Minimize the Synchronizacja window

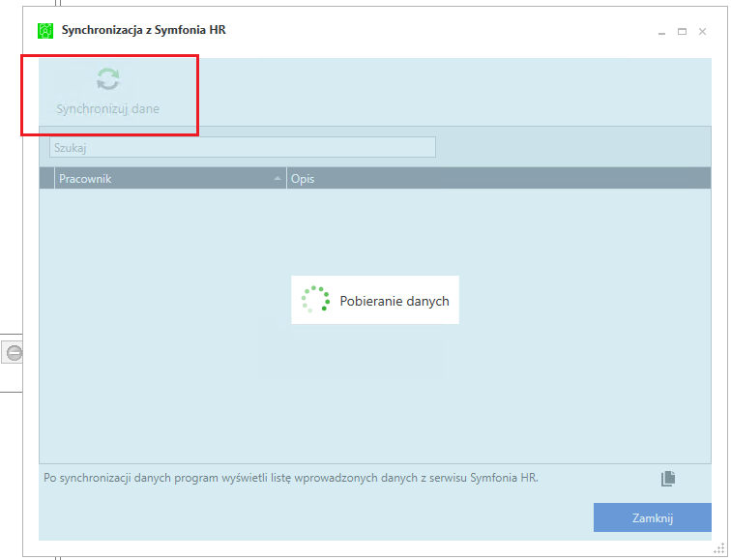click(661, 32)
